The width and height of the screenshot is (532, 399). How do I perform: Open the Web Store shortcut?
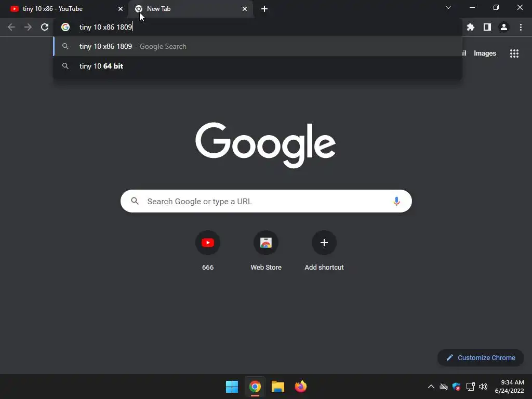pos(266,251)
